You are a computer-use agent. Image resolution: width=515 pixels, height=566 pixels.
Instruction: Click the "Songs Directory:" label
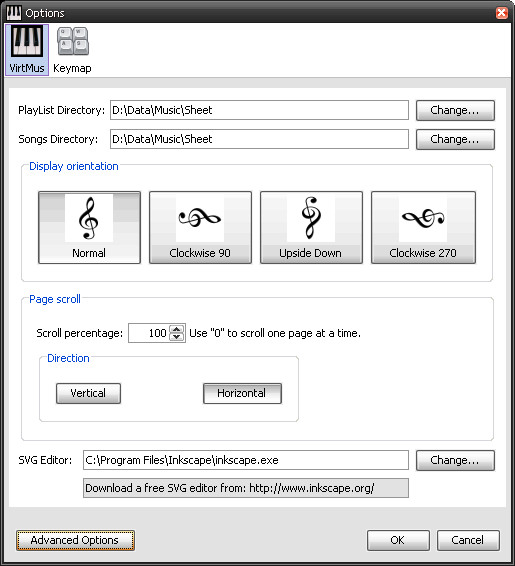point(58,139)
